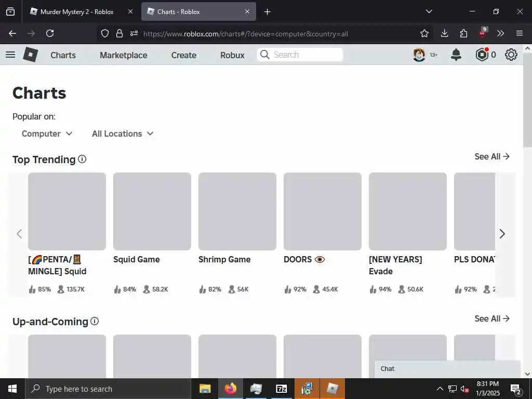The height and width of the screenshot is (399, 532).
Task: Bookmark this page with the star
Action: [424, 33]
